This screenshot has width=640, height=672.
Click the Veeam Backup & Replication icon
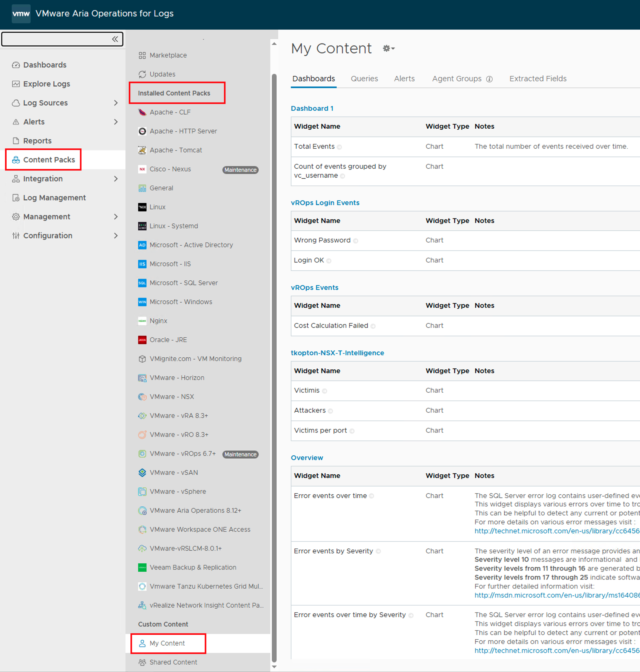coord(142,567)
